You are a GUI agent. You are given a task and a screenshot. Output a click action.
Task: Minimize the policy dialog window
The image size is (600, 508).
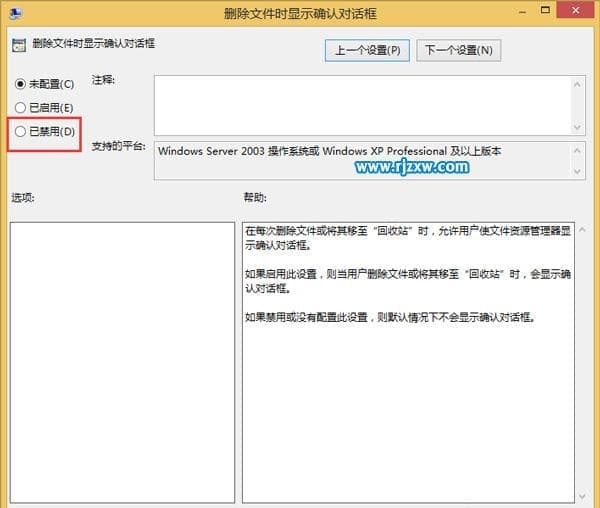(x=522, y=11)
